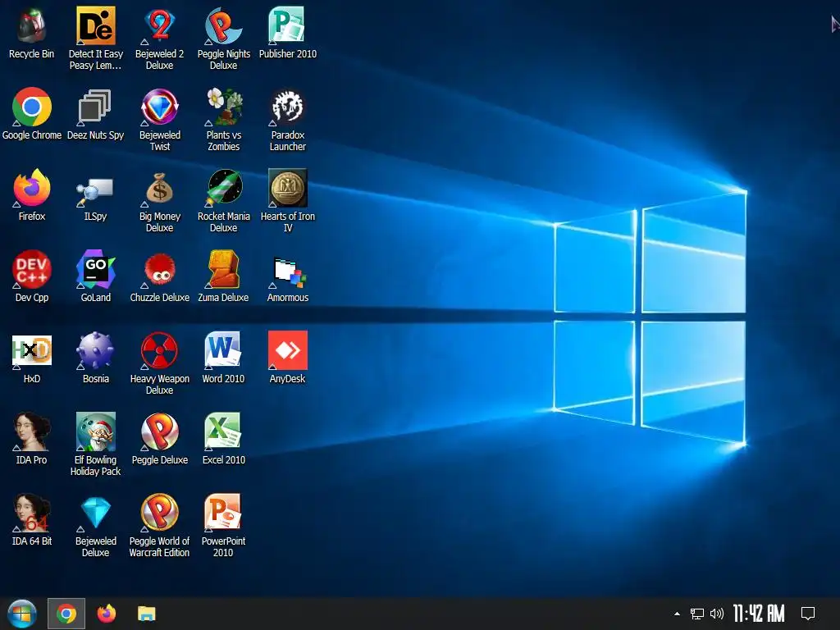Open the volume speaker tray icon

716,614
